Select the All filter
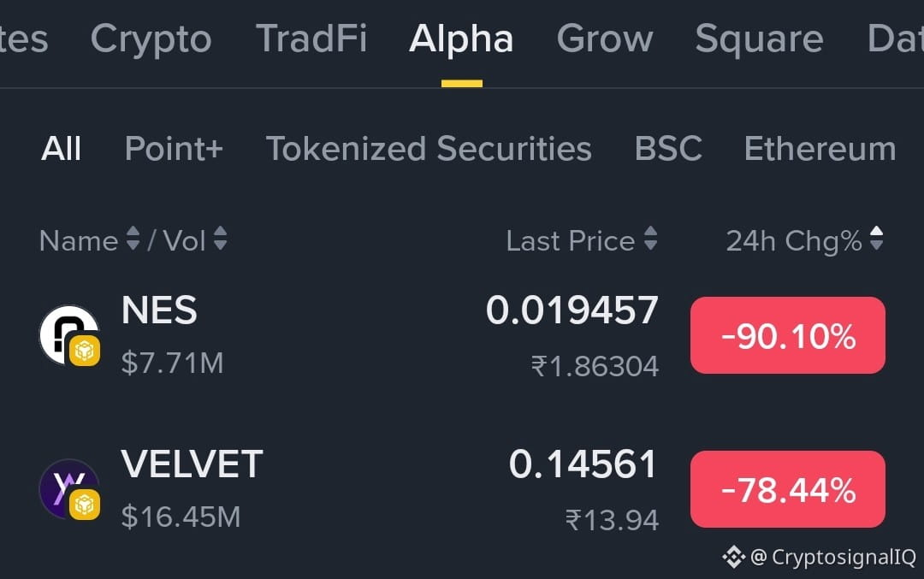Screen dimensions: 924x579 click(x=61, y=149)
